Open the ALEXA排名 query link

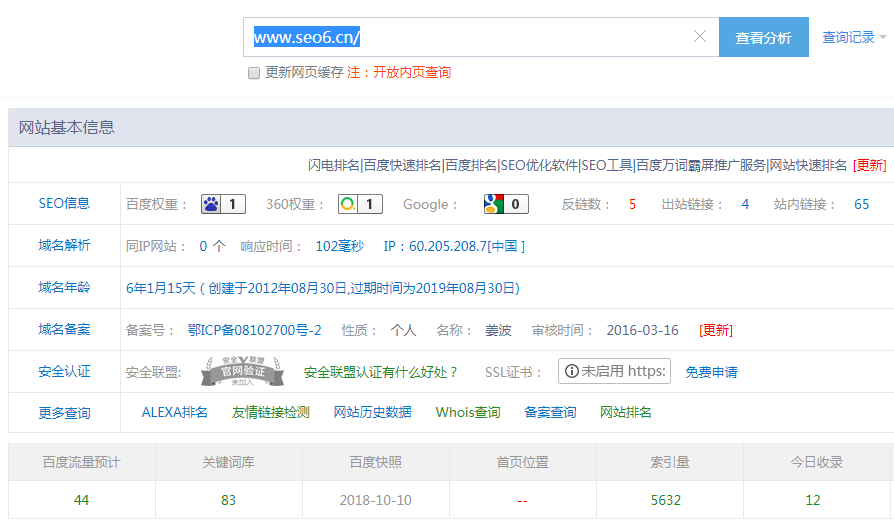click(175, 412)
